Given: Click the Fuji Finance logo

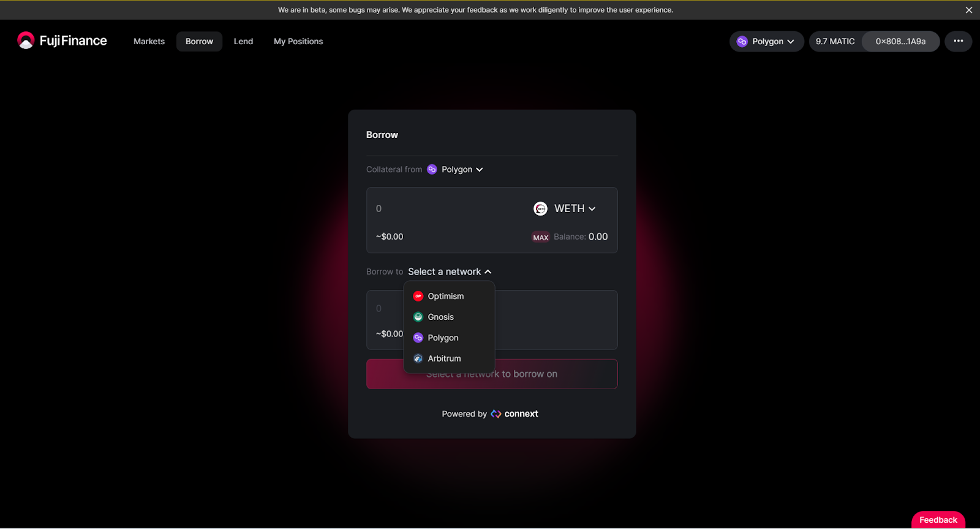Looking at the screenshot, I should click(62, 40).
